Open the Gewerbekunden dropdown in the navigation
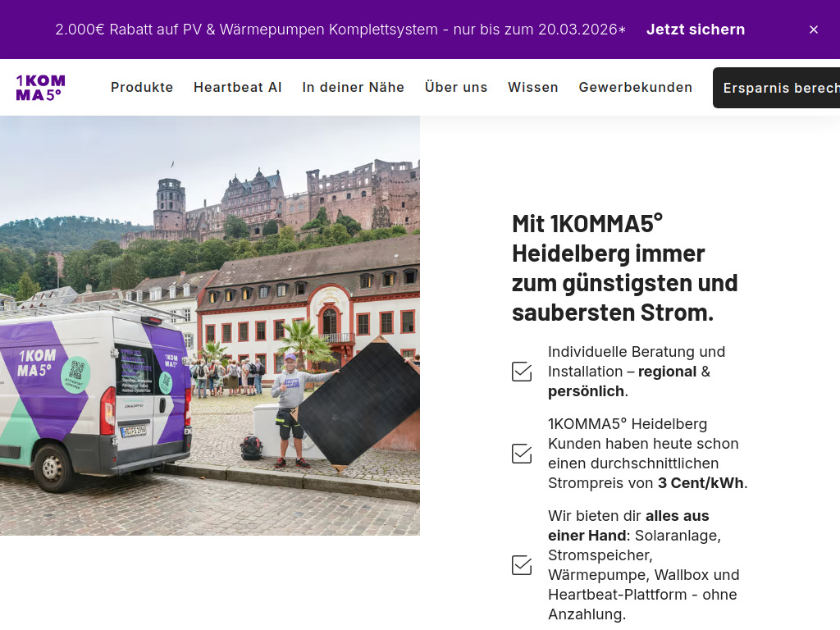 click(636, 87)
